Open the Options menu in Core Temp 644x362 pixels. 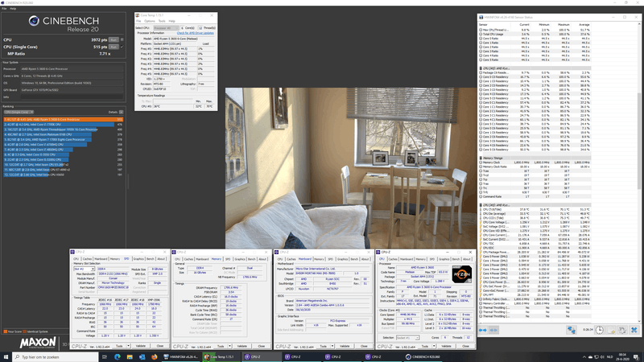150,21
